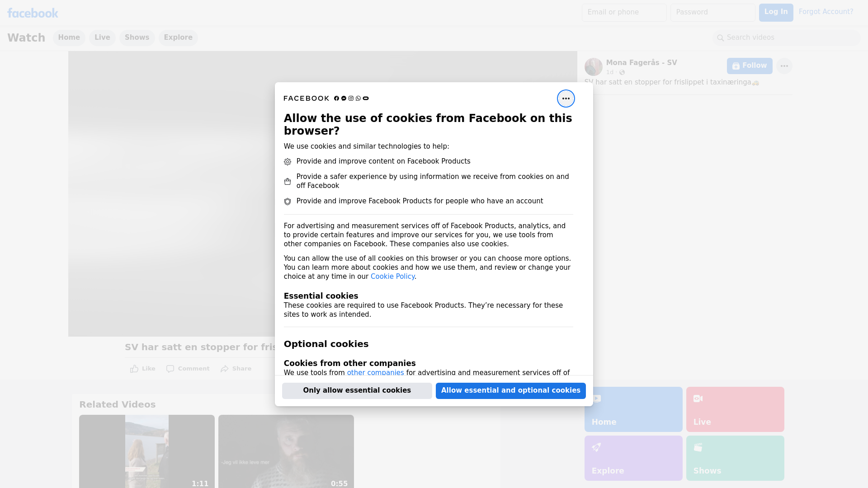Open post options next to Follow
The width and height of the screenshot is (868, 488).
[784, 66]
